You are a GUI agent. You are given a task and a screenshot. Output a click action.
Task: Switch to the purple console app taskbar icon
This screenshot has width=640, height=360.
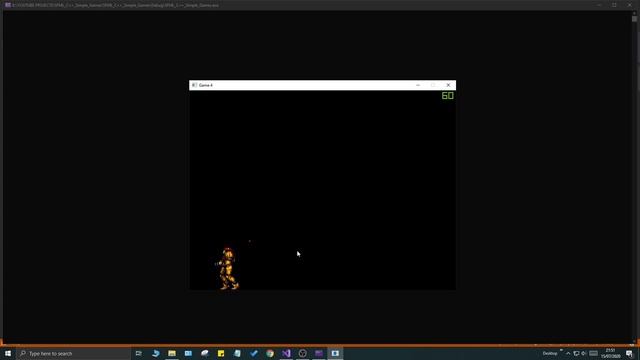click(319, 353)
